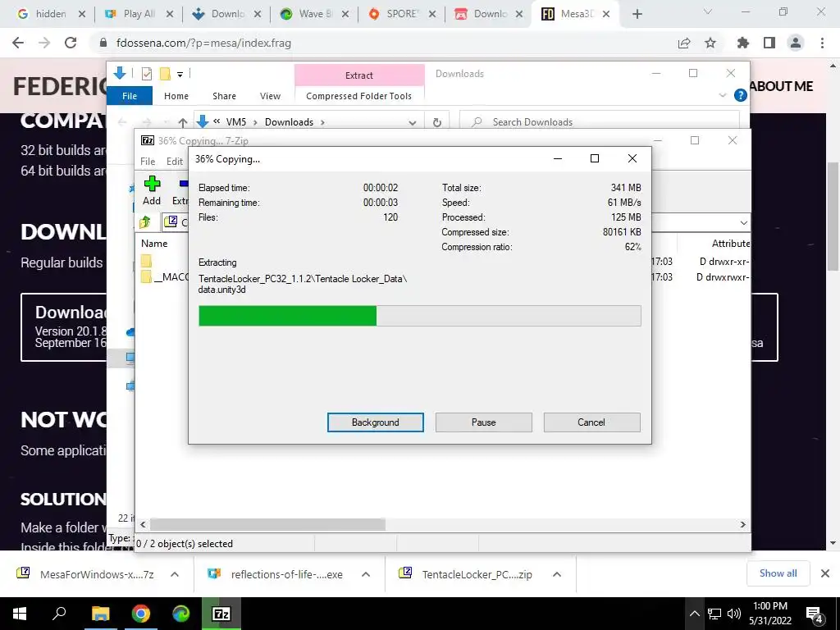Click the Explorer help question icon
This screenshot has height=630, width=840.
coord(741,95)
